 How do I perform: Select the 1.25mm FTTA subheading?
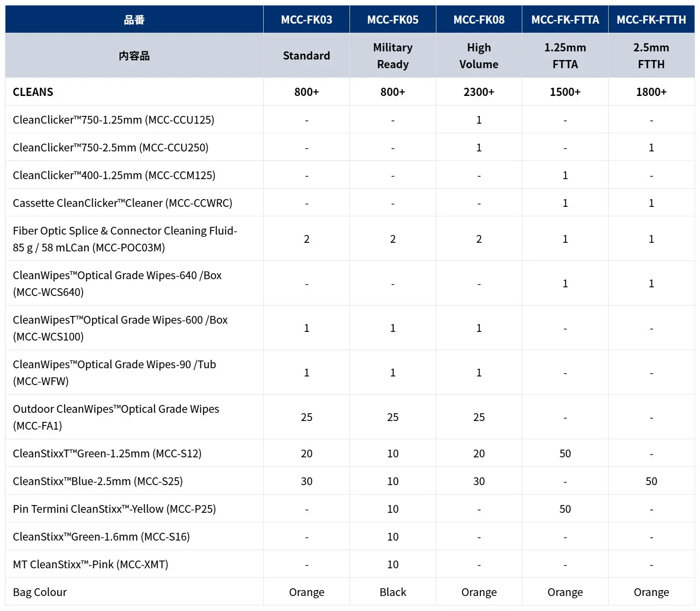565,55
